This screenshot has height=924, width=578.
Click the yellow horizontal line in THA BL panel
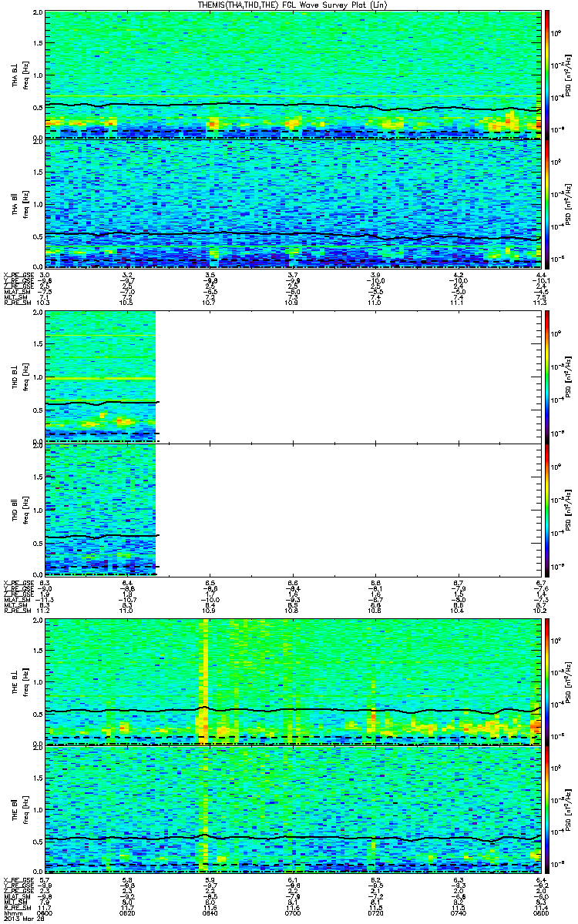[293, 96]
